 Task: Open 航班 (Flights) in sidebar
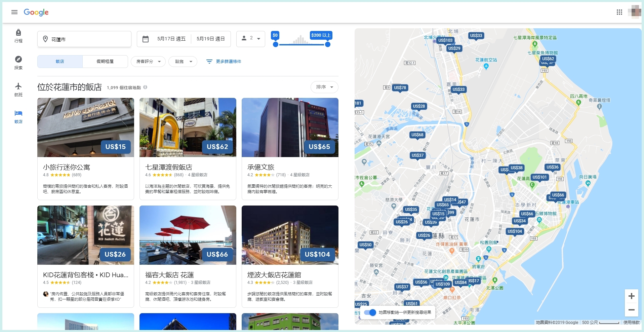18,90
